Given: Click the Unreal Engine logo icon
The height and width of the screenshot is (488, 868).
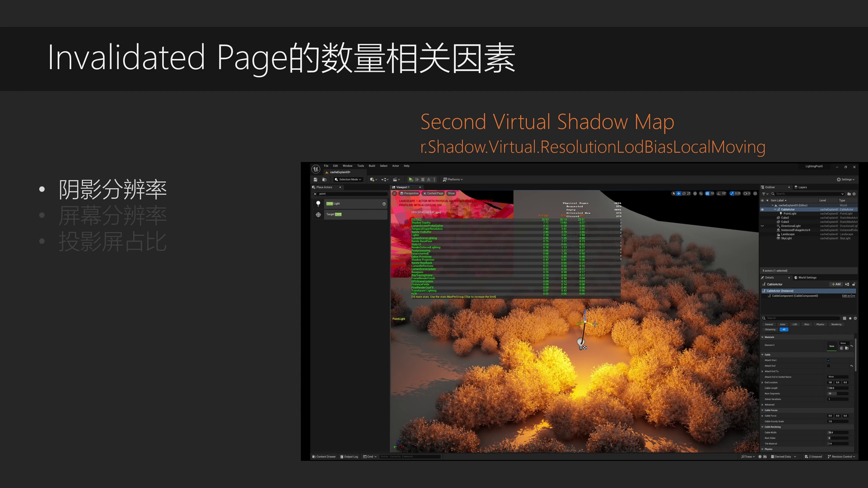Looking at the screenshot, I should coord(316,169).
